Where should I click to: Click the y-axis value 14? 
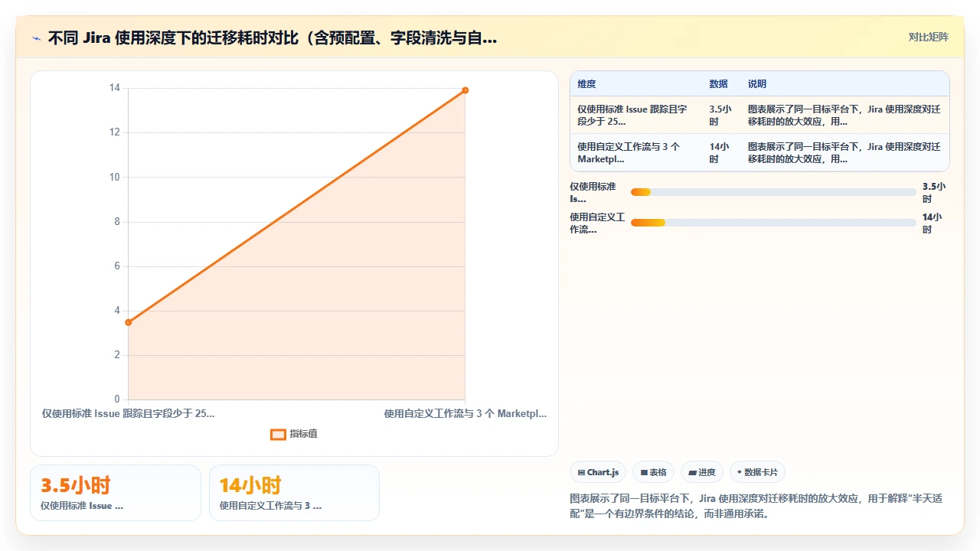click(115, 88)
